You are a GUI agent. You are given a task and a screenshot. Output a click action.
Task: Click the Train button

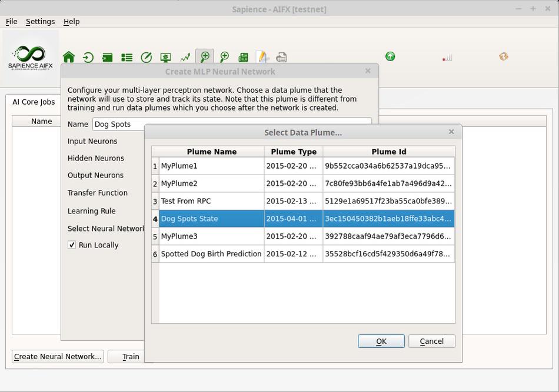[131, 356]
